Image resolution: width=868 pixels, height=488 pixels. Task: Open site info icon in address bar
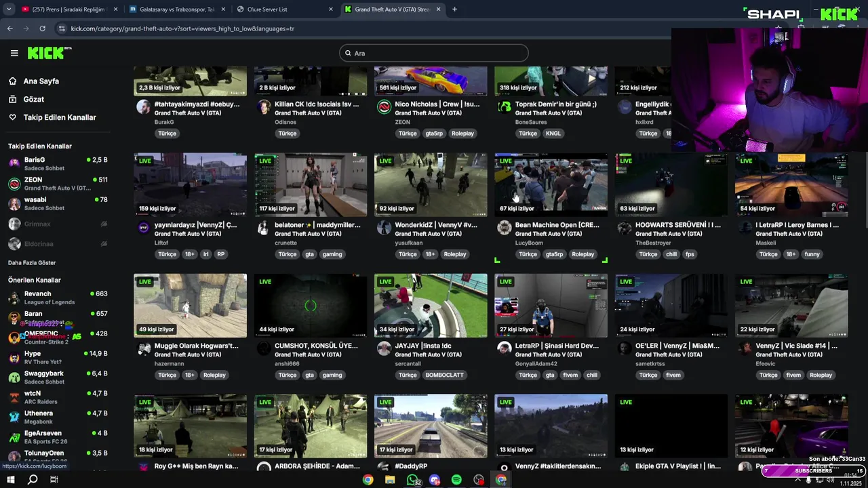tap(62, 28)
